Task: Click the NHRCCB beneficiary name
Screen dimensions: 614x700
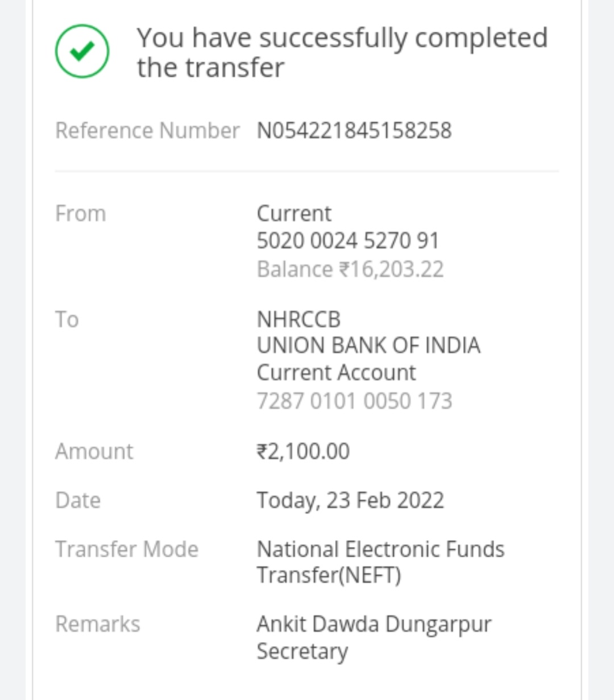Action: tap(298, 319)
